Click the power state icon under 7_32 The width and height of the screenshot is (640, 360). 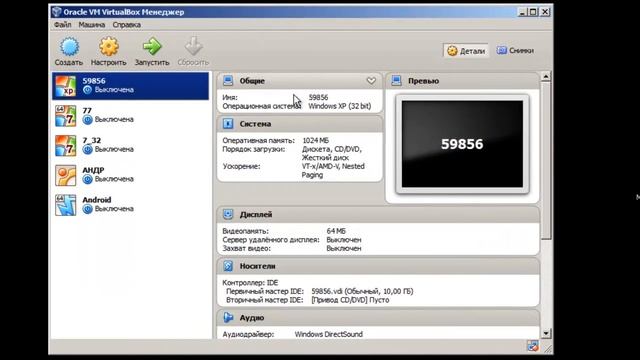[x=87, y=149]
